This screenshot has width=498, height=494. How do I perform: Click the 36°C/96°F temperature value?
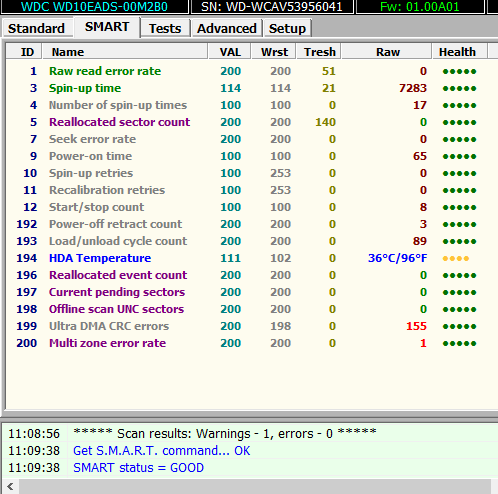click(x=397, y=258)
